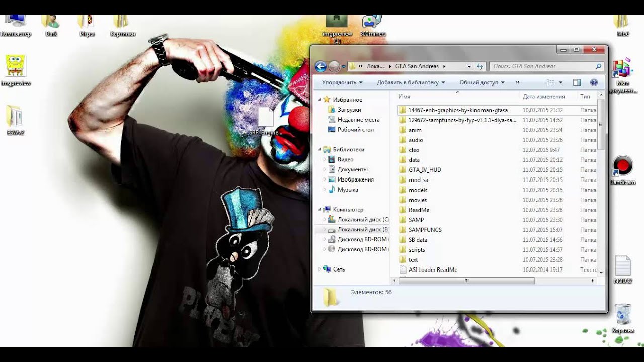
Task: Click the Лока... breadcrumb segment
Action: [375, 66]
